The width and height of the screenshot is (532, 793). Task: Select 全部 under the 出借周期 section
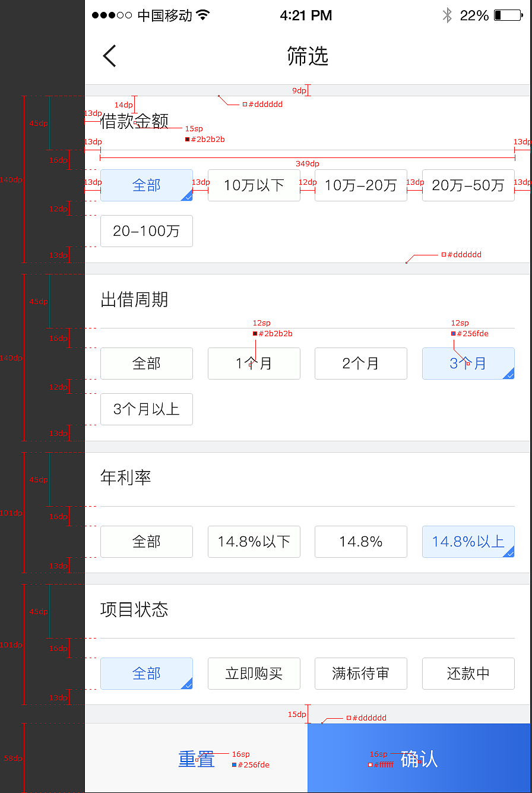tap(146, 364)
